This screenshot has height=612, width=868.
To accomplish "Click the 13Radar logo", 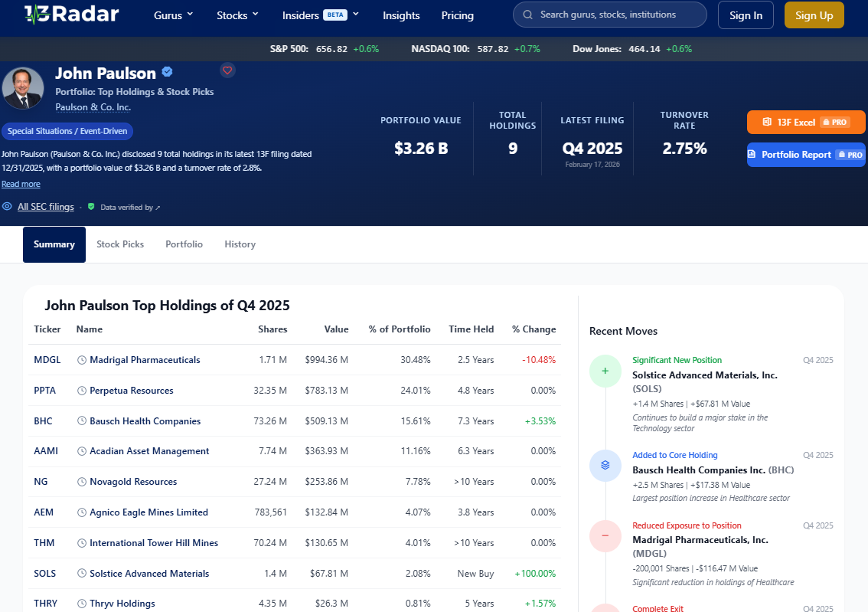I will (x=71, y=15).
